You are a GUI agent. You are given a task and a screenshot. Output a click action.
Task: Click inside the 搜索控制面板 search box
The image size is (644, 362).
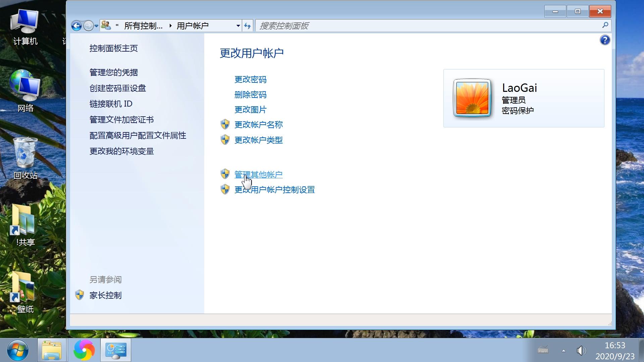coord(369,25)
